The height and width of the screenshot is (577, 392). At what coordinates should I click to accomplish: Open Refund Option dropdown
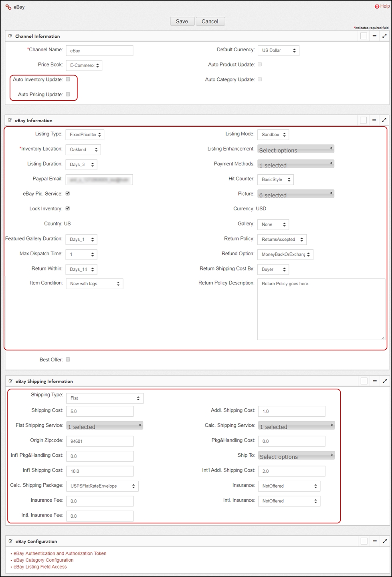[285, 254]
